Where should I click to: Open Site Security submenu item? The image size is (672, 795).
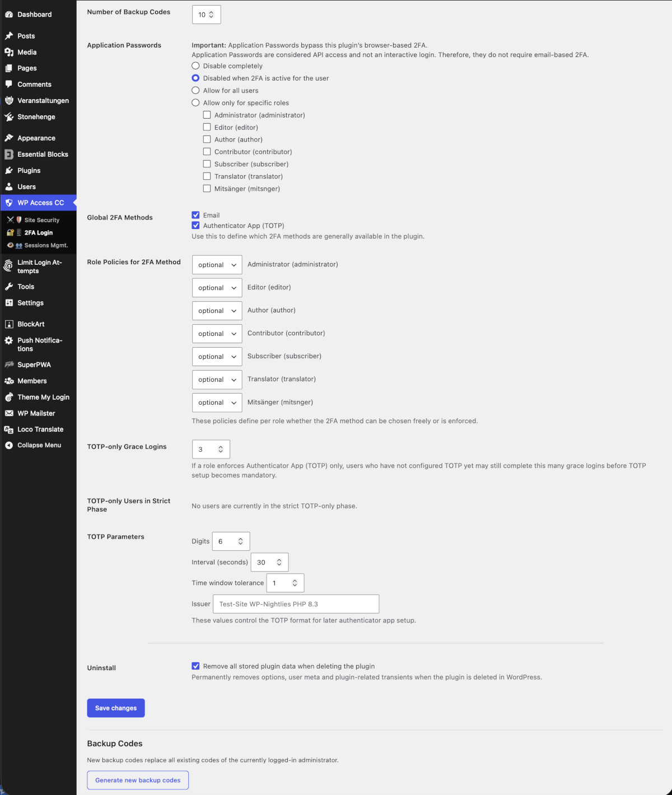38,220
